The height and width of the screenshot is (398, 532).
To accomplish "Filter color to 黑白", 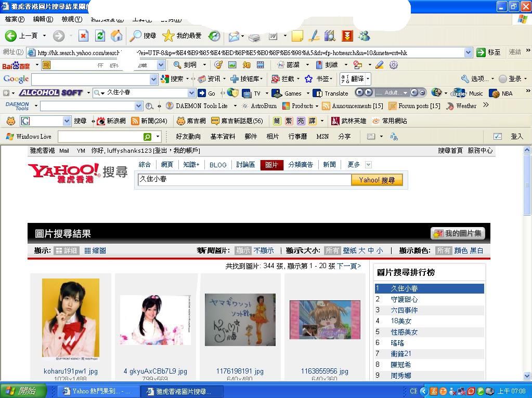I will 476,250.
